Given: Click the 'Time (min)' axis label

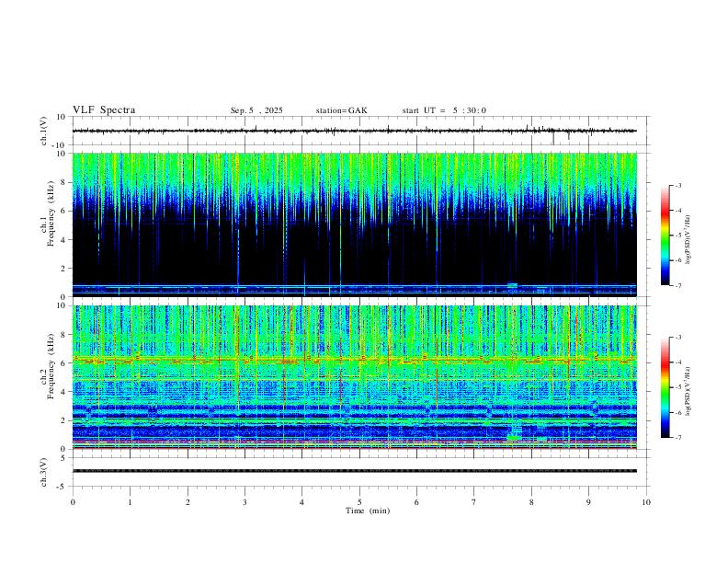Looking at the screenshot, I should click(x=368, y=511).
